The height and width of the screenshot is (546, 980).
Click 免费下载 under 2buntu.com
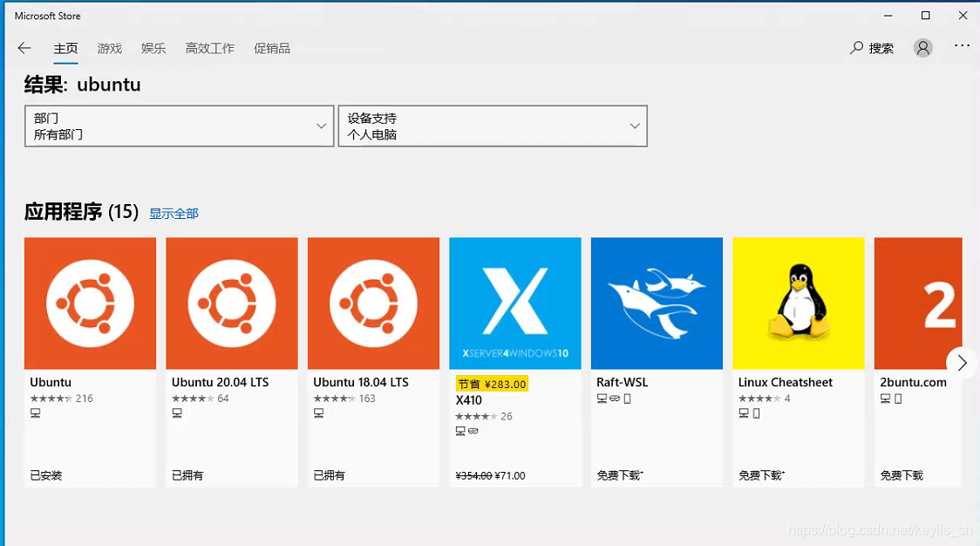tap(902, 476)
